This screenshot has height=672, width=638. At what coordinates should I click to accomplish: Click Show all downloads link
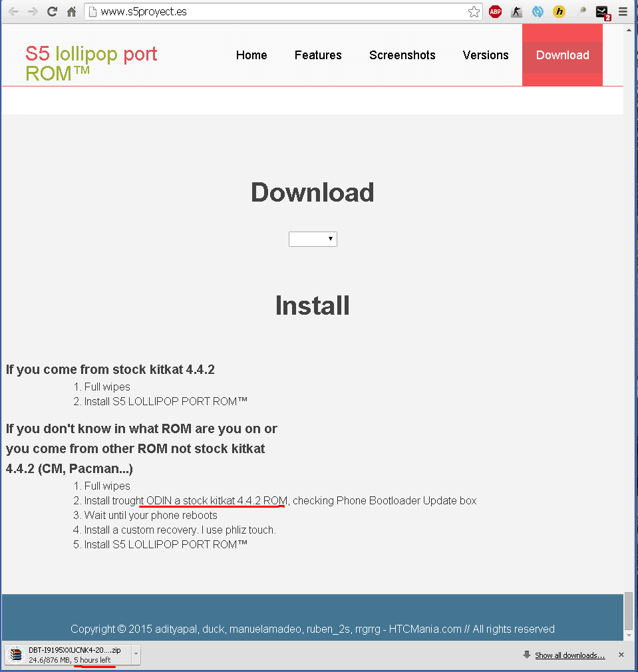tap(570, 655)
